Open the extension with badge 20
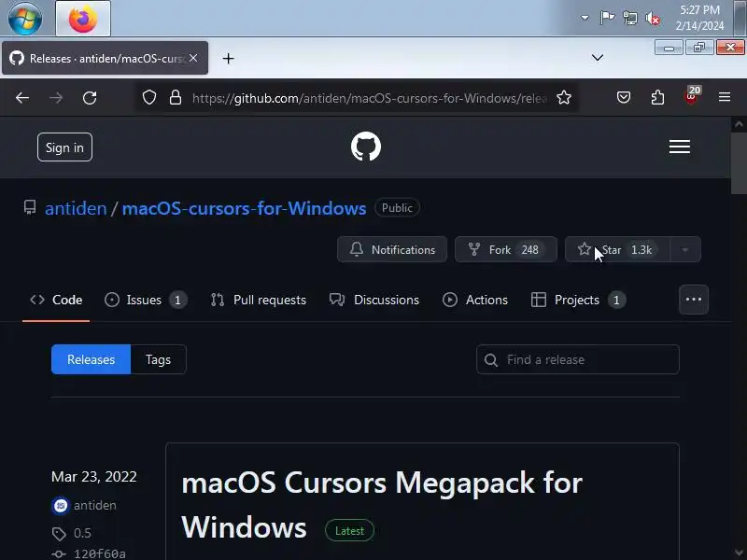Screen dimensions: 747x560 pos(691,97)
